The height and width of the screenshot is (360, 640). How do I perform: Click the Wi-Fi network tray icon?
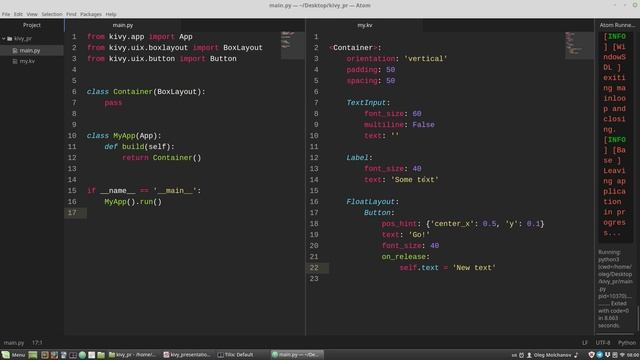(x=622, y=355)
